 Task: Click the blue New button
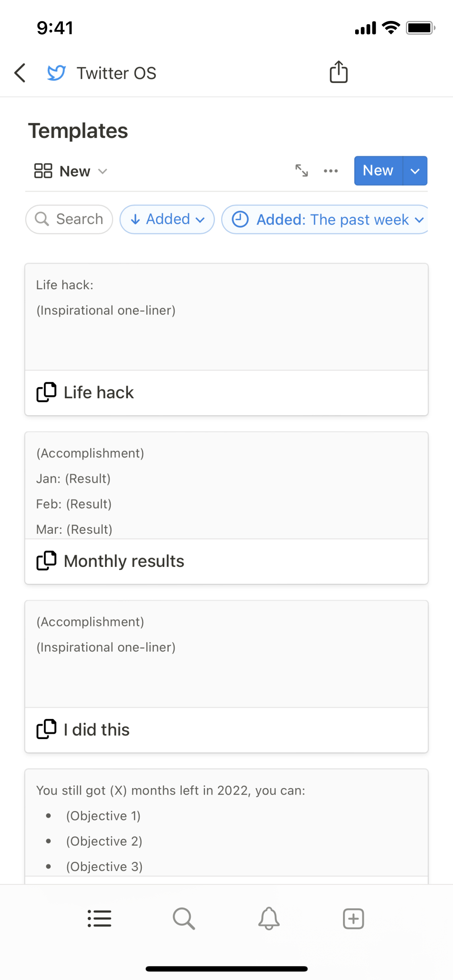tap(378, 171)
